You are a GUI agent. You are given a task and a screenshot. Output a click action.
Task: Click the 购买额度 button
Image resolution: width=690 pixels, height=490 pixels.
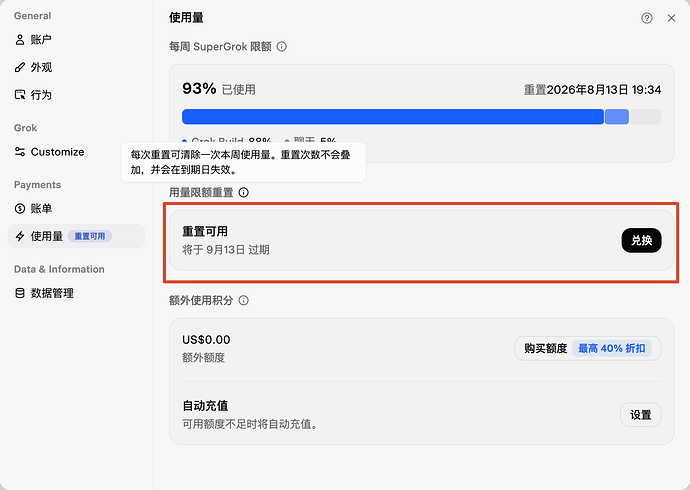tap(546, 348)
